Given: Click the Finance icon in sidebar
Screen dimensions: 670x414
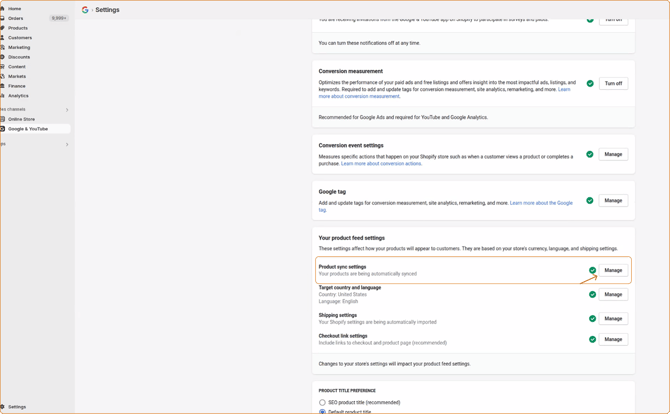Looking at the screenshot, I should coord(2,86).
